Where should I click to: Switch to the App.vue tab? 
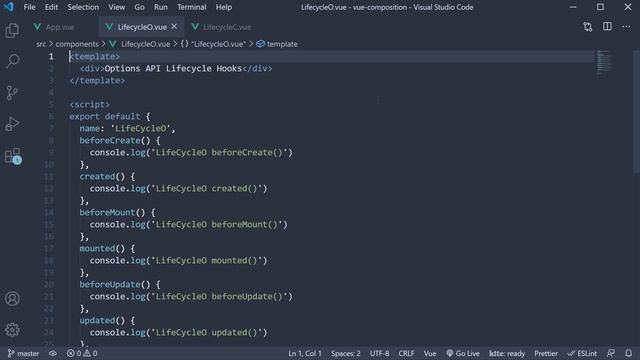pos(60,27)
